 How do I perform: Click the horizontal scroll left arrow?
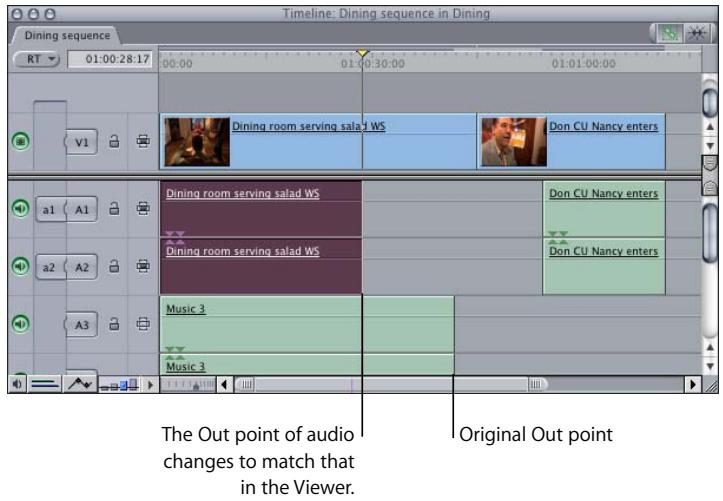coord(224,384)
